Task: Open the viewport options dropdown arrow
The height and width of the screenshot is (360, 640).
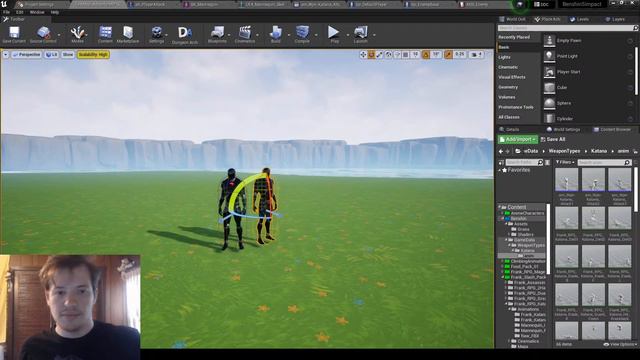Action: tap(6, 55)
